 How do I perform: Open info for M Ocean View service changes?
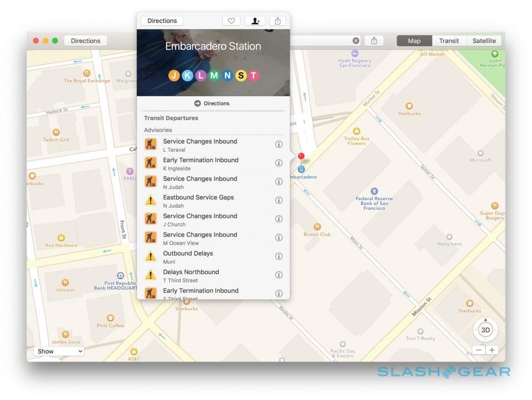[279, 238]
